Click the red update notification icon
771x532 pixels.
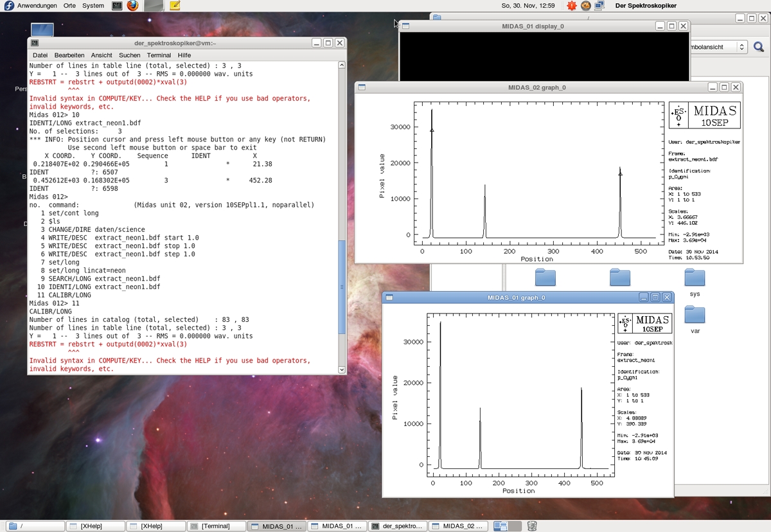[572, 6]
